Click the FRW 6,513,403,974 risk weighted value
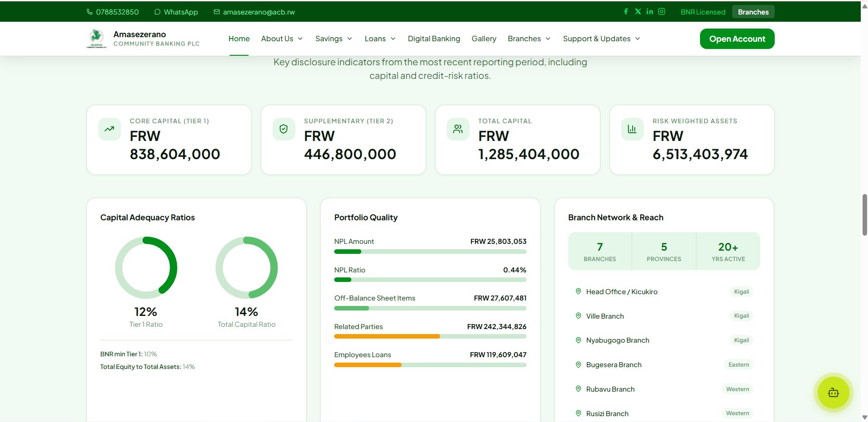 click(700, 145)
